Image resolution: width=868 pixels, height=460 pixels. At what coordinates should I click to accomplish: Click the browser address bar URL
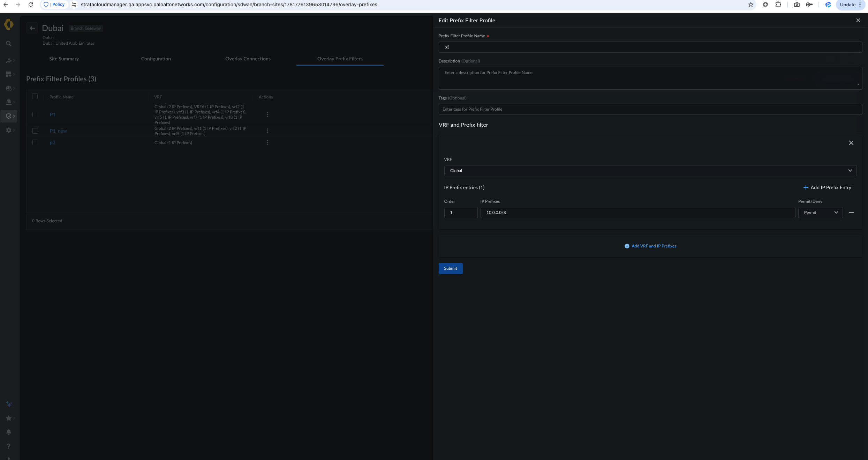pyautogui.click(x=229, y=5)
